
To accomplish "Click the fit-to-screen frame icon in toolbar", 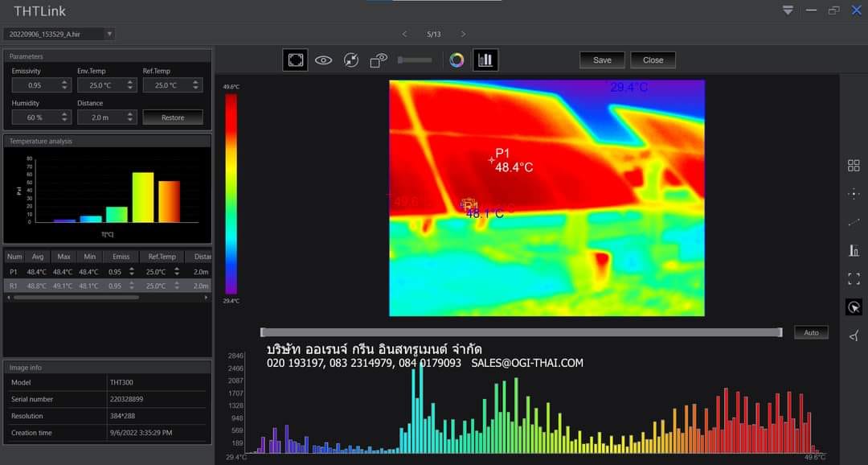I will [295, 60].
